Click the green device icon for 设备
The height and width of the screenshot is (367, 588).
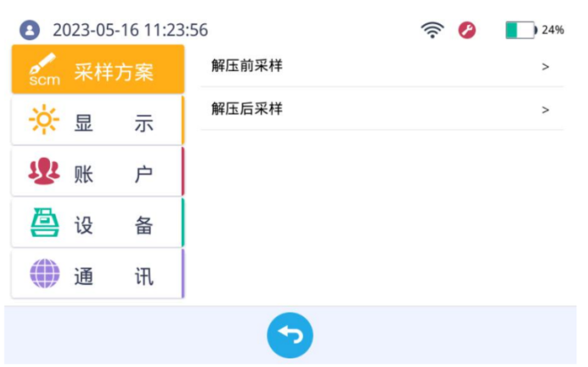(x=44, y=224)
